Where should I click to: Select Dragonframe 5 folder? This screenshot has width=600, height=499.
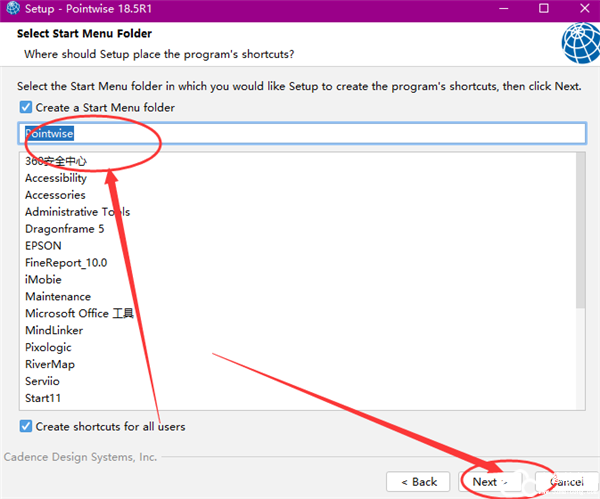(64, 229)
